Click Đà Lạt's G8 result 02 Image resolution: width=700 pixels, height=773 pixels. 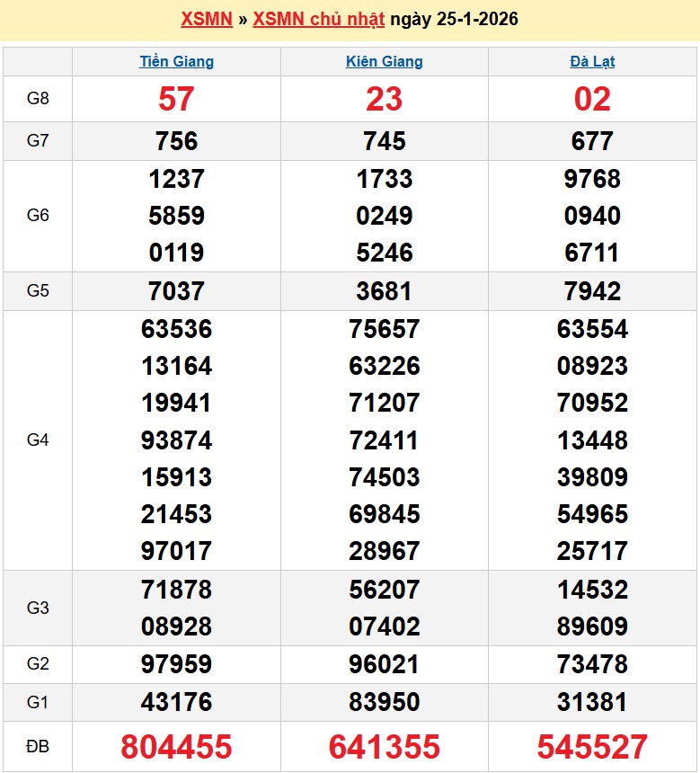[x=592, y=99]
